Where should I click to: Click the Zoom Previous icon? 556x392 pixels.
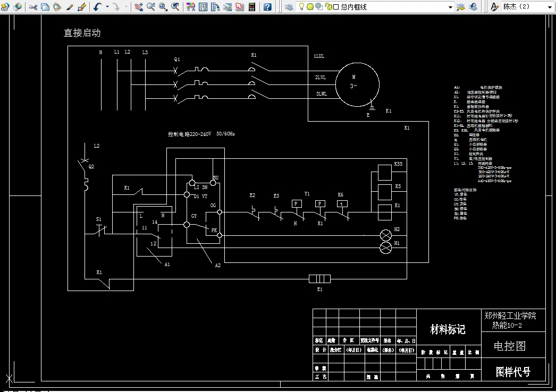(x=175, y=7)
